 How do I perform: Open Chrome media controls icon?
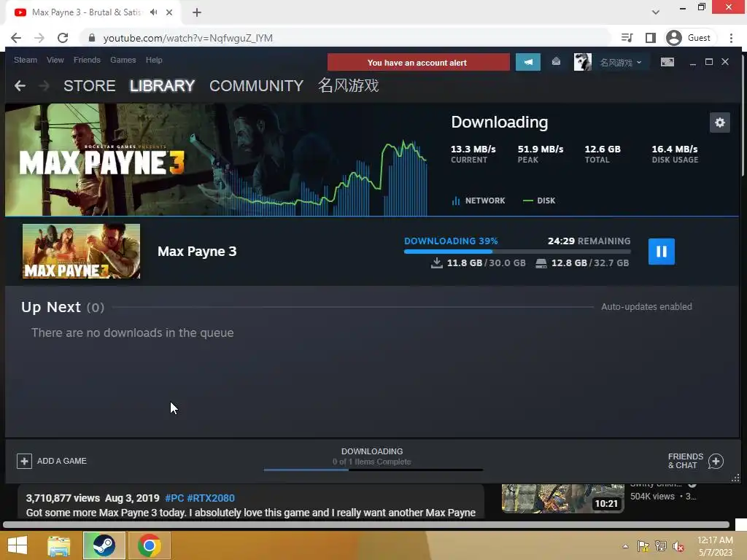[627, 38]
